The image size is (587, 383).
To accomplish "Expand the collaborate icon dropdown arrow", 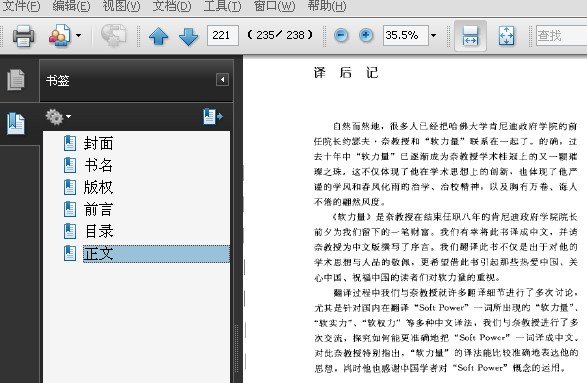I will (x=78, y=36).
